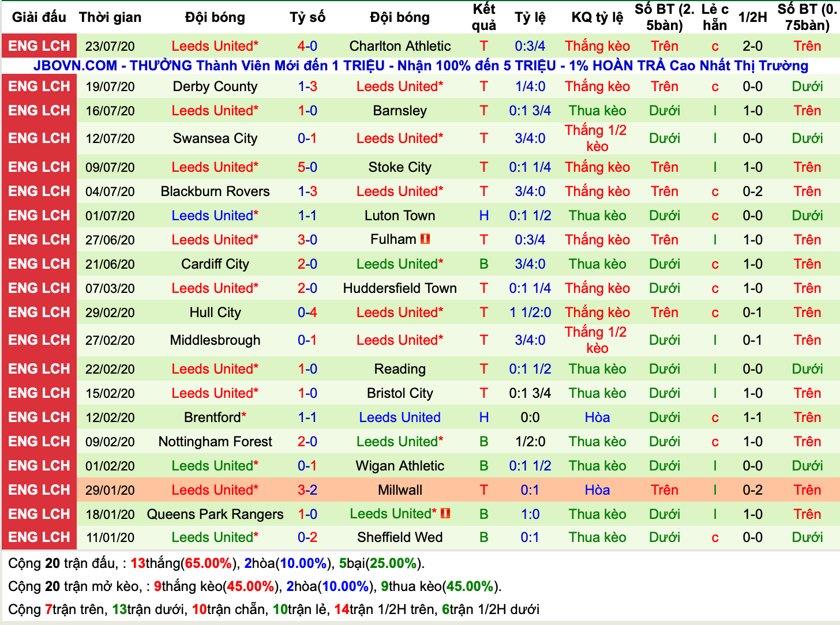Click the 0-4 score in Hull City row
This screenshot has width=840, height=625.
pos(307,312)
